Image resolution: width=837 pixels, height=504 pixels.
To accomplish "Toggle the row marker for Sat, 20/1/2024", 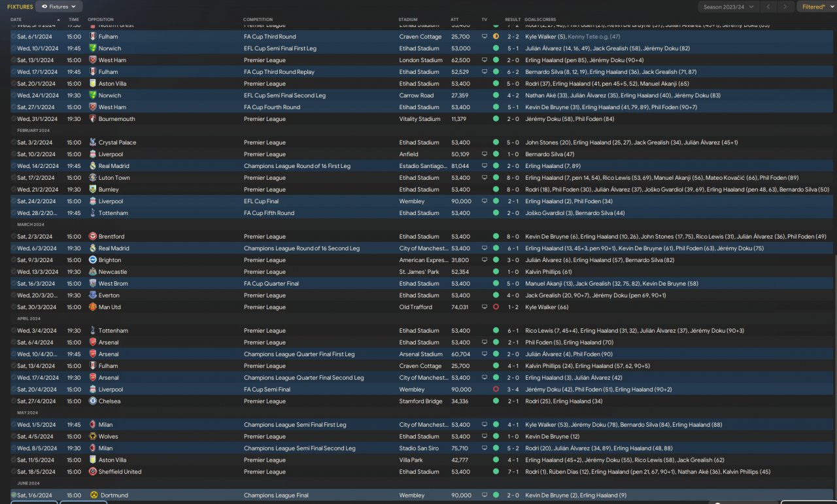I will (14, 84).
